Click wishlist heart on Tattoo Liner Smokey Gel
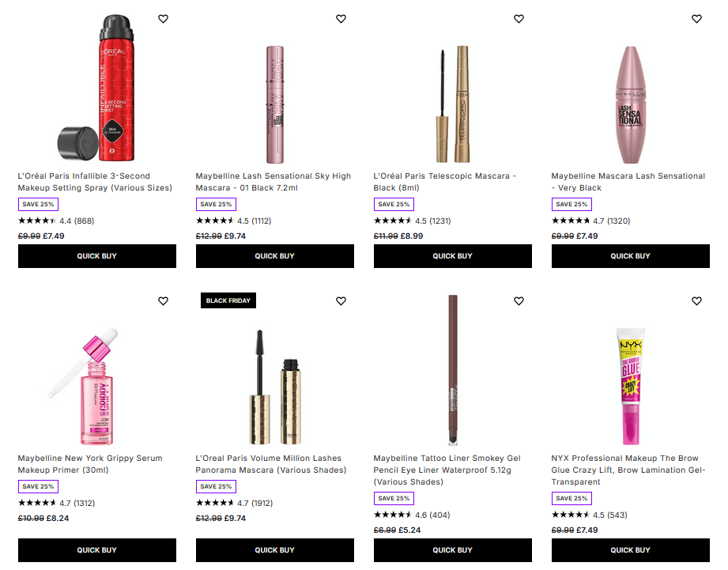Viewport: 728px width, 570px height. 519,301
